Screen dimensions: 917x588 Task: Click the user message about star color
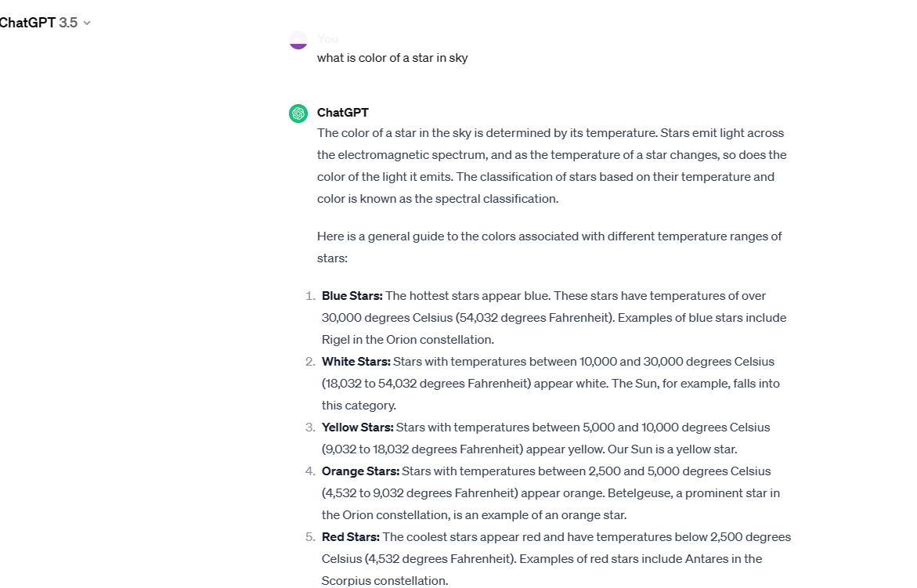pos(392,58)
